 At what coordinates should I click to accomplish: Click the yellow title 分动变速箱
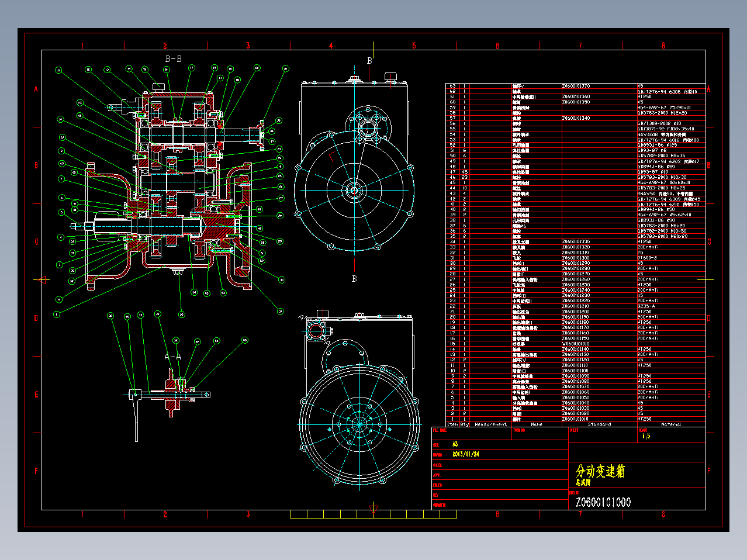coord(600,471)
